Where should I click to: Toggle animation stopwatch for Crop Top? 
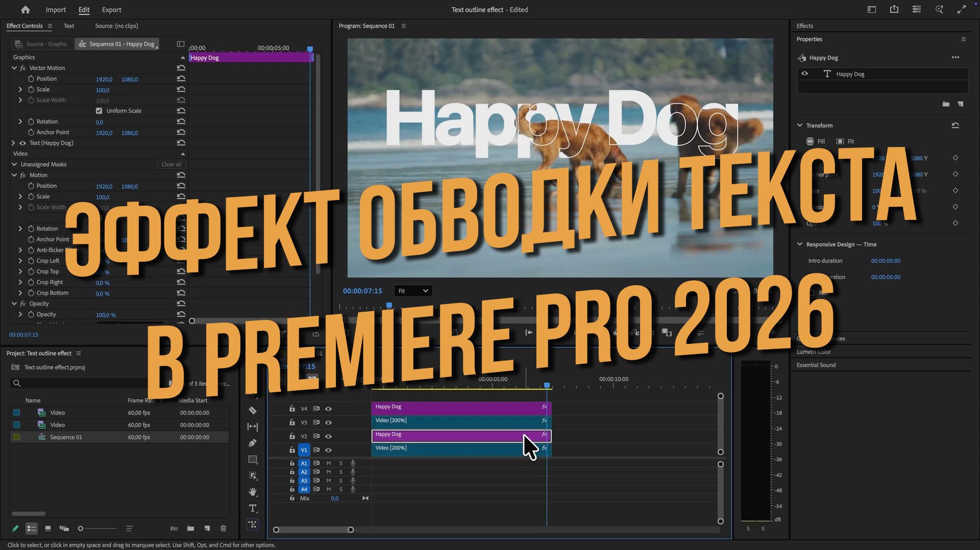click(x=31, y=271)
